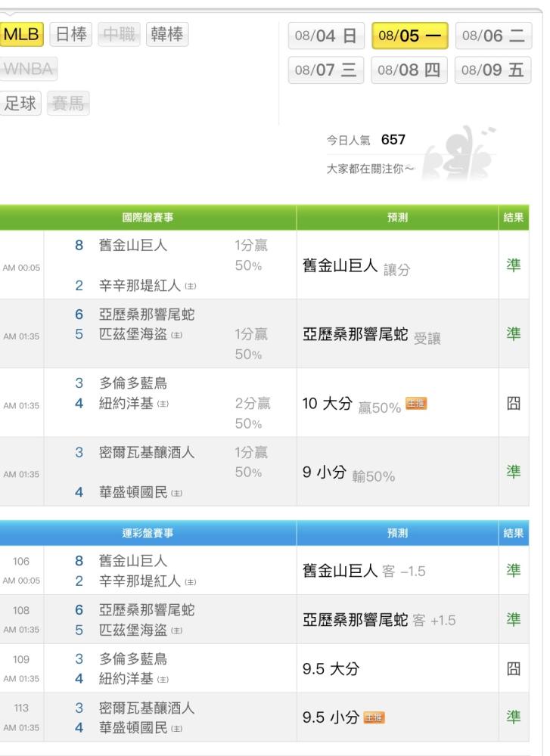Click 亞歷桑那響尾蛇 in the international table

click(147, 314)
